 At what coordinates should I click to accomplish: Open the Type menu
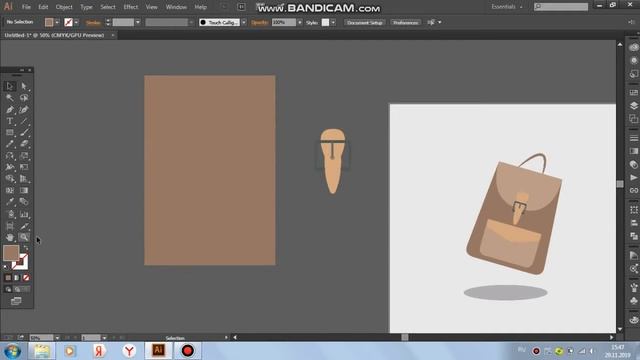click(x=86, y=7)
